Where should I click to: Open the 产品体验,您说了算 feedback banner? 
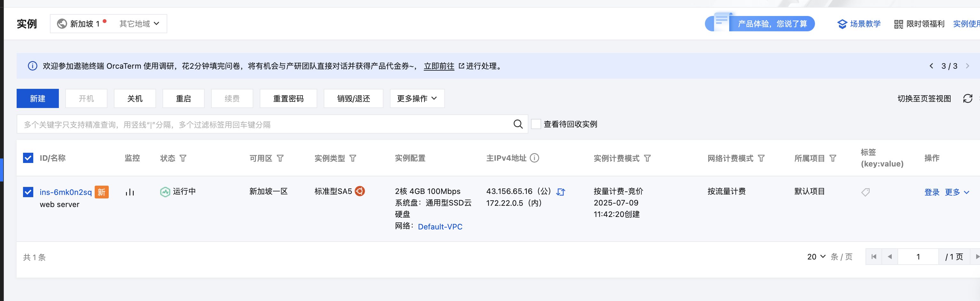tap(760, 24)
